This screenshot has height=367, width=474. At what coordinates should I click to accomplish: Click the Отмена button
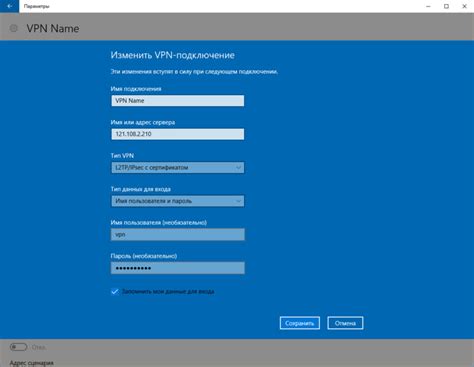(x=345, y=323)
